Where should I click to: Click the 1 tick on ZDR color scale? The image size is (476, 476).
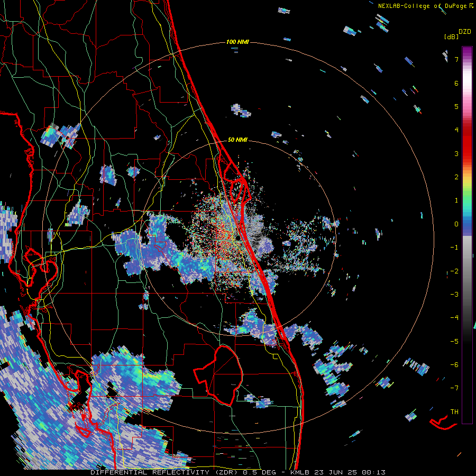tap(456, 200)
